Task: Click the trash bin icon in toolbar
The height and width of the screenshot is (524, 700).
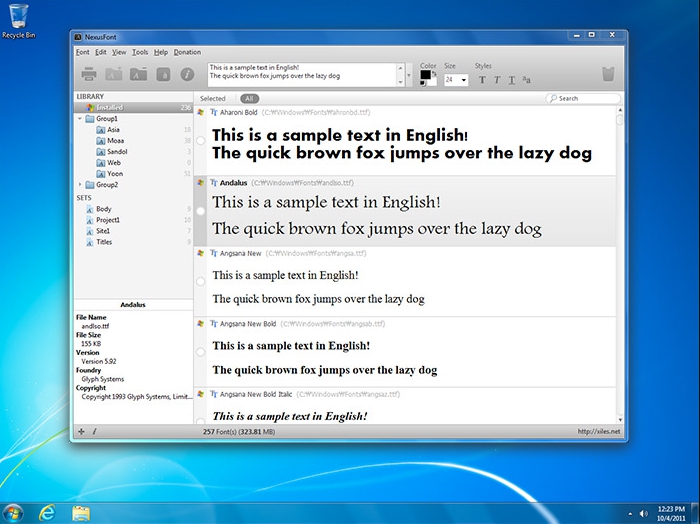Action: click(x=608, y=74)
